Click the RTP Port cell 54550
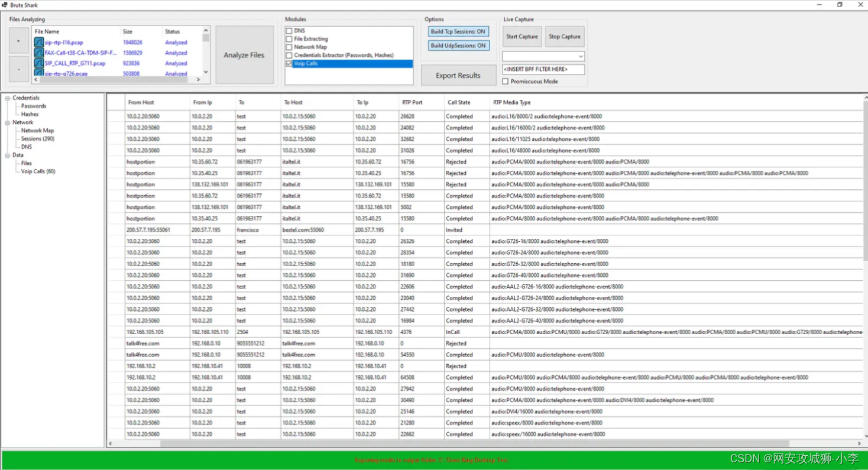This screenshot has width=868, height=470. (421, 355)
